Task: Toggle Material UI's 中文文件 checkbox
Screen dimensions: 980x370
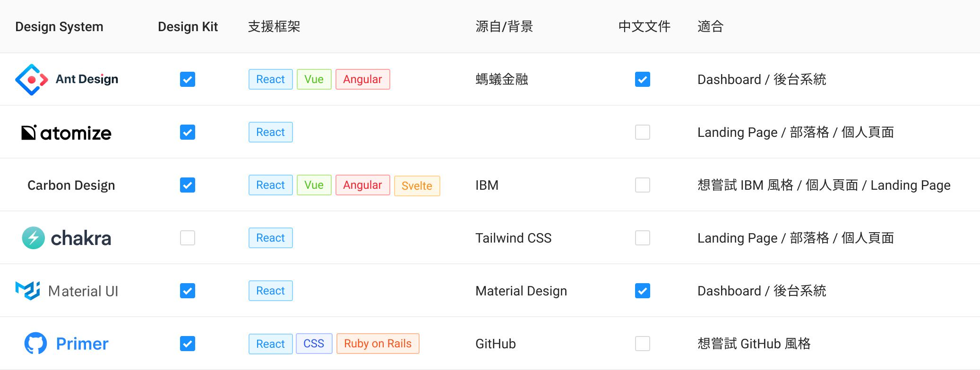Action: (643, 291)
